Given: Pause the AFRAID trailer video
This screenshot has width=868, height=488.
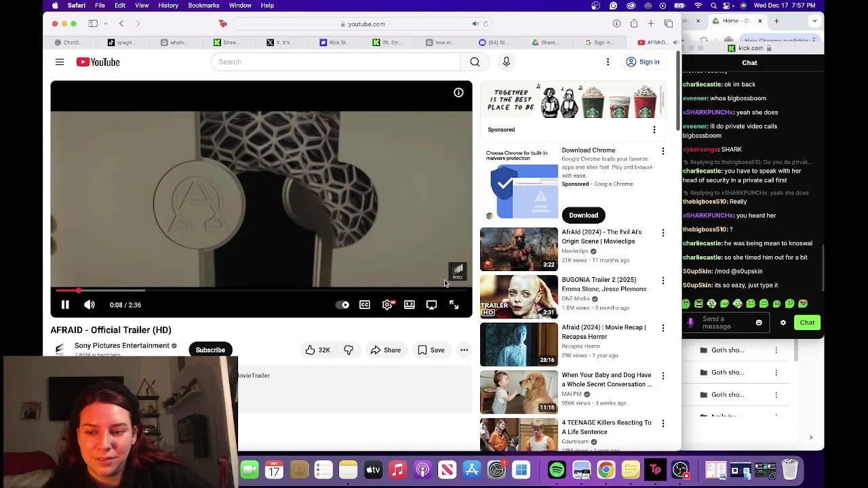Looking at the screenshot, I should (x=65, y=305).
